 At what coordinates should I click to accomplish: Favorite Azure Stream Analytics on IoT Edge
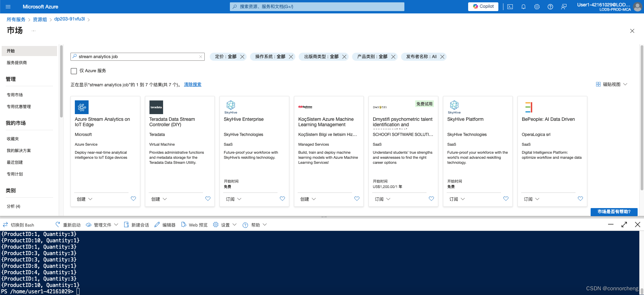pos(133,199)
